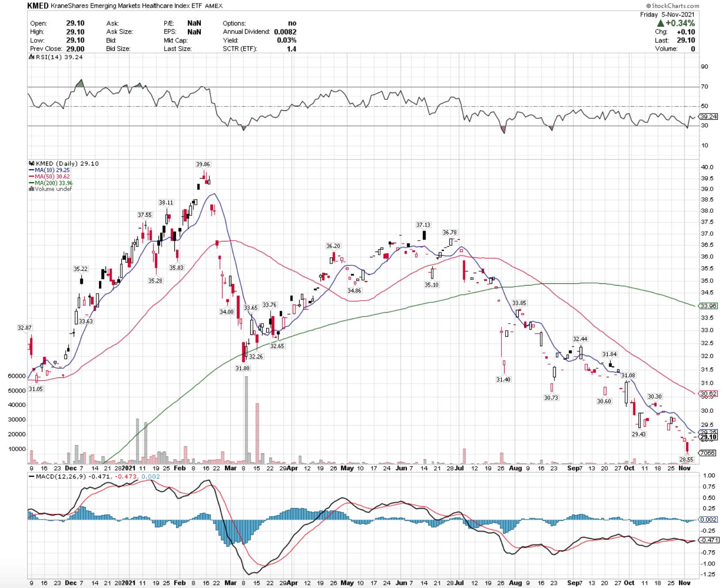Click the Volume undef legend text

tap(53, 189)
